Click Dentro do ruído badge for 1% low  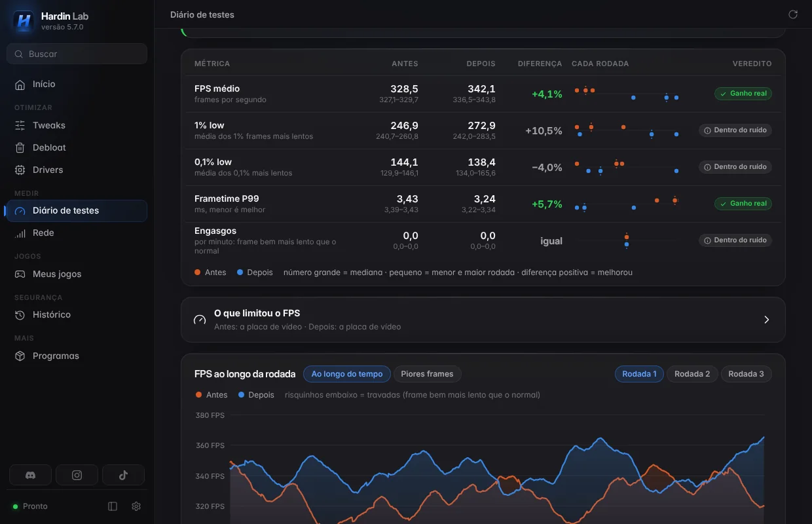(x=735, y=130)
